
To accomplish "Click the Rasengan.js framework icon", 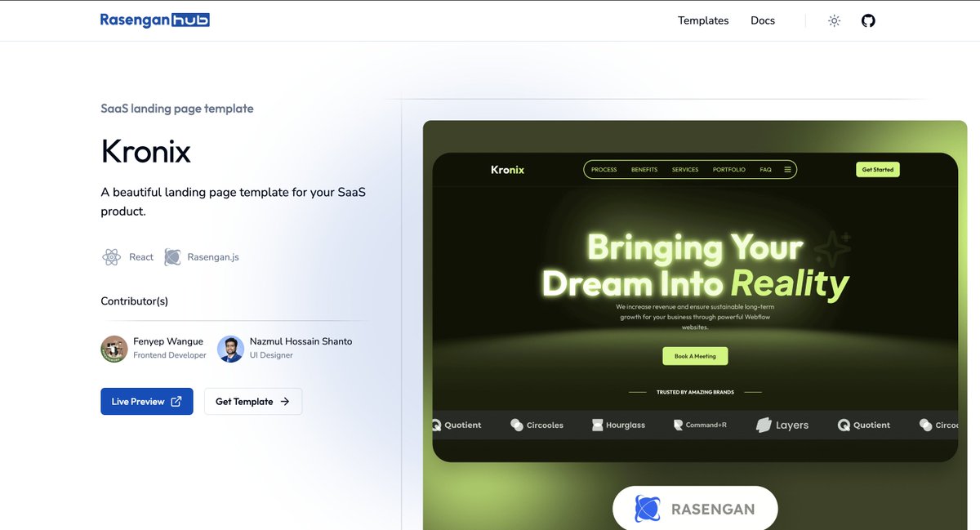I will 172,256.
